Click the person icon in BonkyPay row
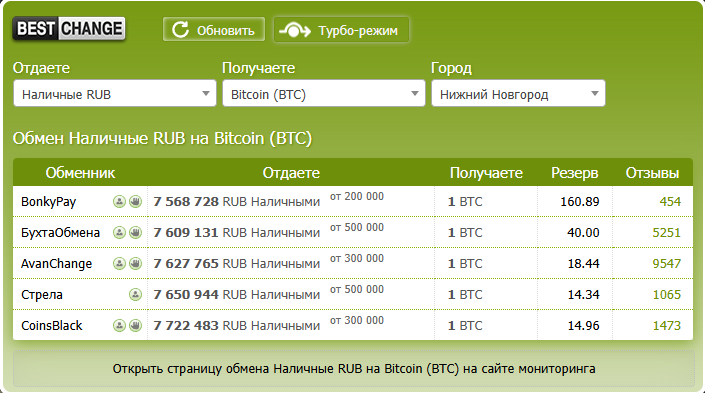The image size is (705, 393). point(119,201)
